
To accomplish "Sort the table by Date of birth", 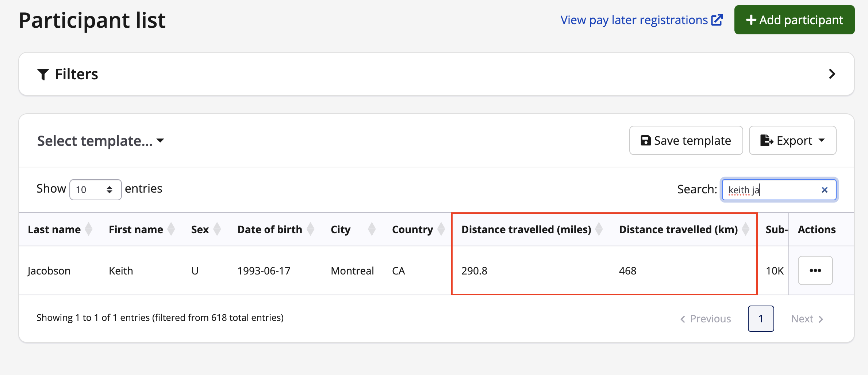I will 311,229.
